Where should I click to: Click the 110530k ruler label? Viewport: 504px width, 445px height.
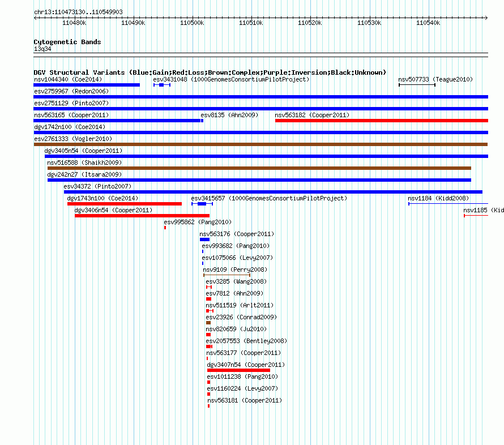point(369,23)
